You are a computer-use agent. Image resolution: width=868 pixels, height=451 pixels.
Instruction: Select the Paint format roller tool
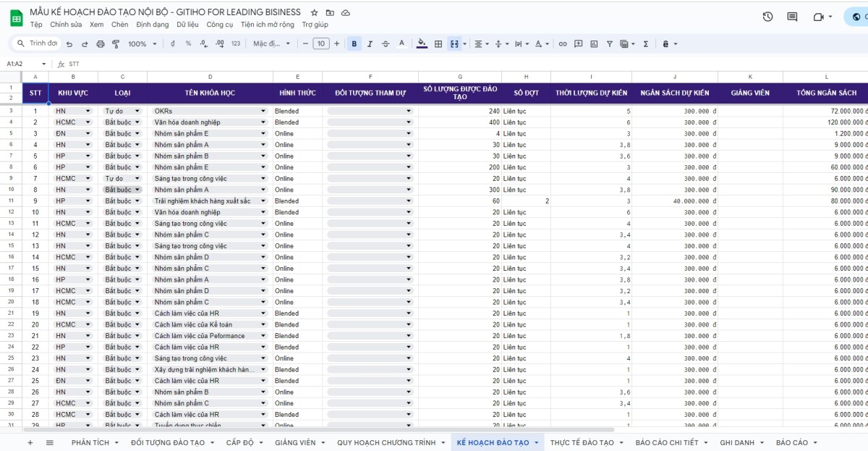coord(116,44)
